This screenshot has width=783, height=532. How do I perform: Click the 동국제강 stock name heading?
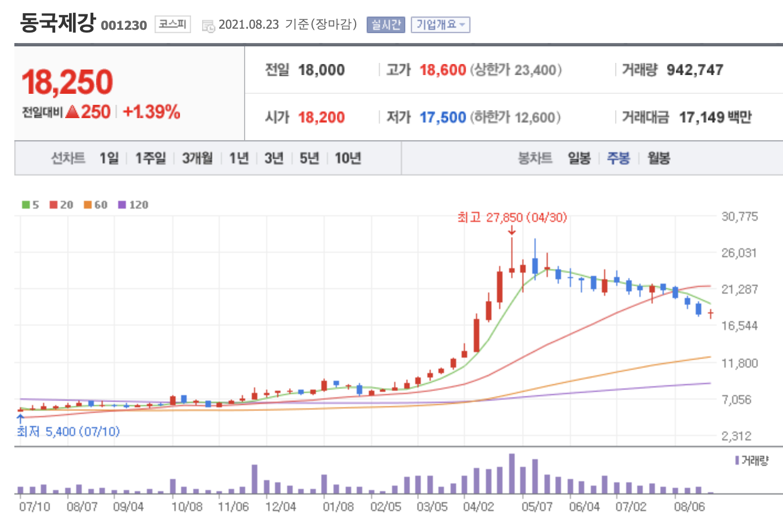57,23
